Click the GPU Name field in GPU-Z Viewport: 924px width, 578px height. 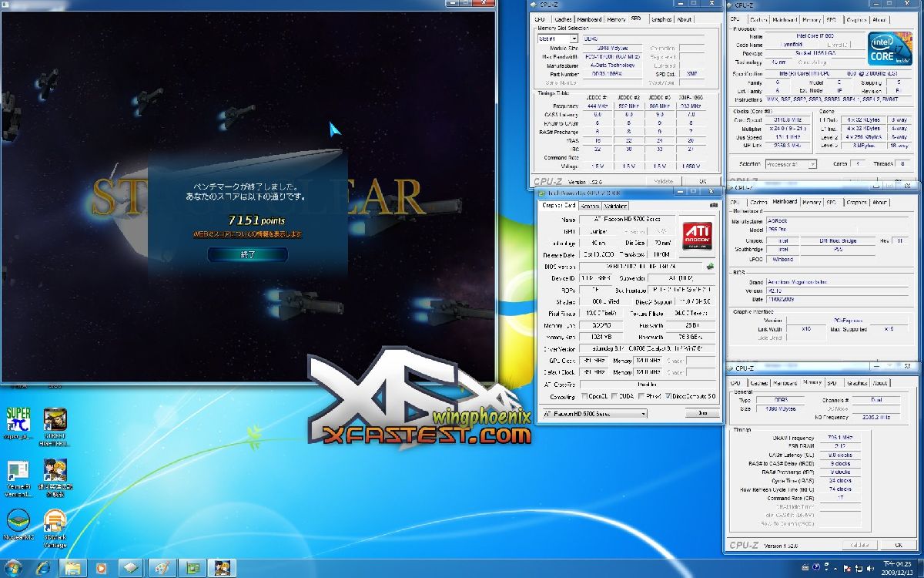tap(626, 220)
